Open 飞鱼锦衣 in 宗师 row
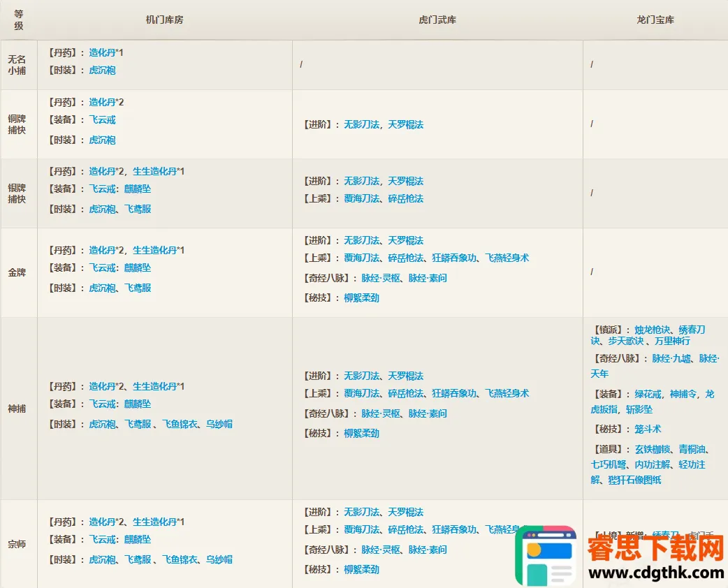 pyautogui.click(x=180, y=559)
